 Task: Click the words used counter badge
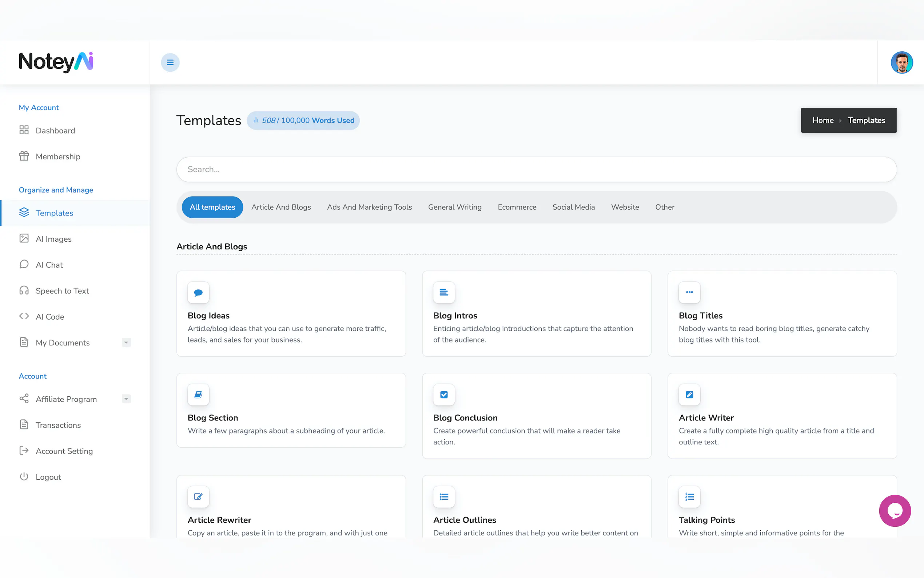[303, 120]
